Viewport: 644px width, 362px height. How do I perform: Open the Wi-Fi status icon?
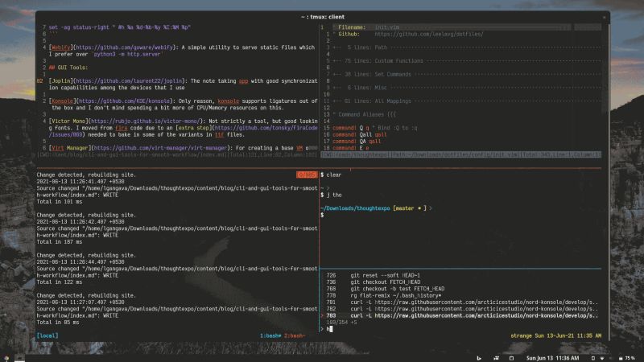(602, 358)
